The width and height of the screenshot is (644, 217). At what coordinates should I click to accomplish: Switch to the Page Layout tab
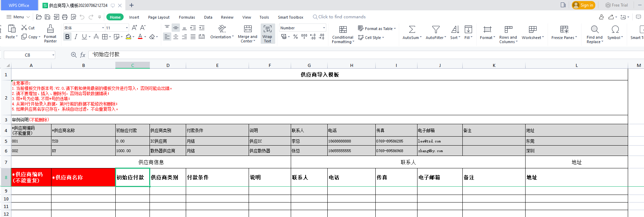point(158,17)
